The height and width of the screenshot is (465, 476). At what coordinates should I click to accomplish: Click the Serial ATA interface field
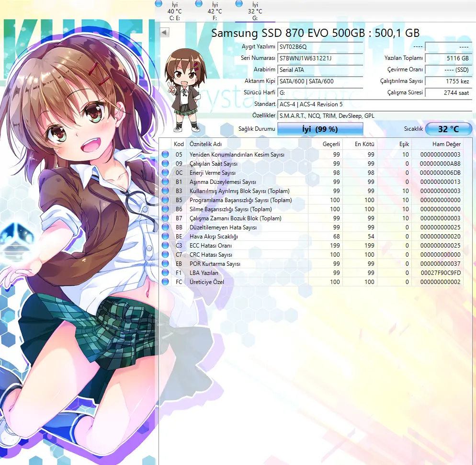tap(320, 70)
